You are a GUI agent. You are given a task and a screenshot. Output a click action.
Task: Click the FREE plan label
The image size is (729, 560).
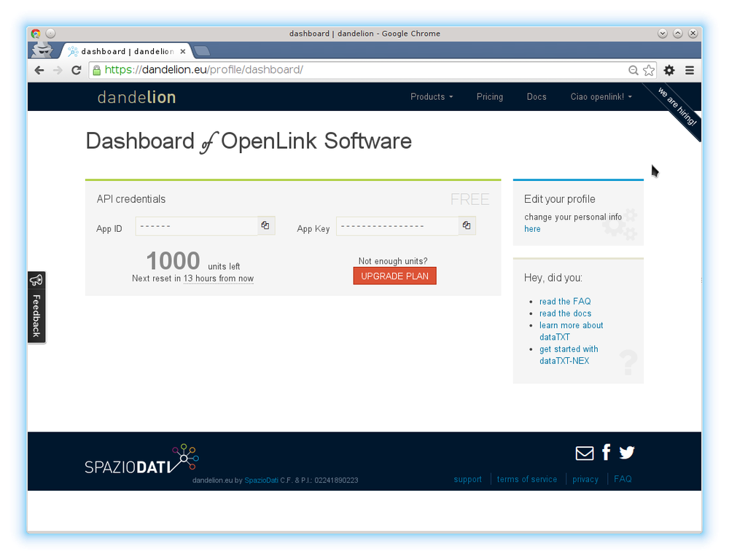469,200
